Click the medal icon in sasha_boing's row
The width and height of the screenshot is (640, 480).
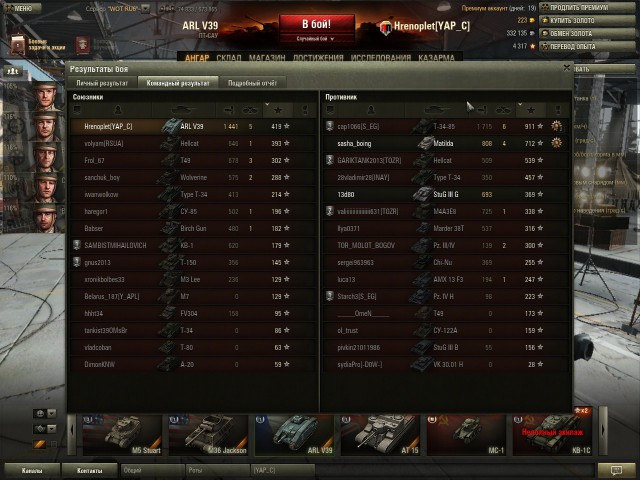556,143
